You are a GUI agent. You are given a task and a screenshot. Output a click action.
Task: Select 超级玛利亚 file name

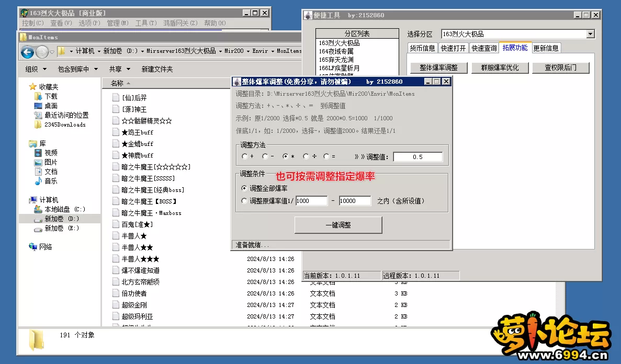[137, 316]
